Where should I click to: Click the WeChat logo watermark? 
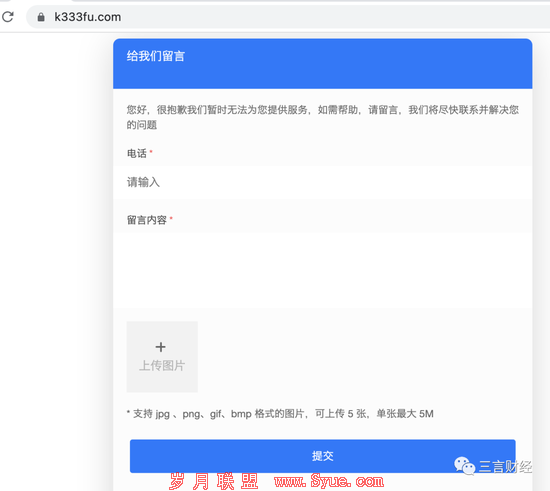pyautogui.click(x=464, y=466)
